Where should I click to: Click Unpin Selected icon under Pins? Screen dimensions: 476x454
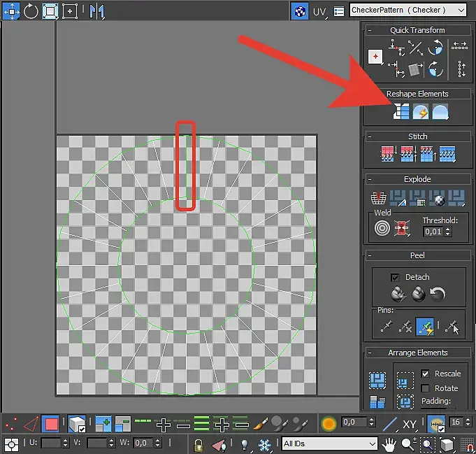click(x=405, y=327)
